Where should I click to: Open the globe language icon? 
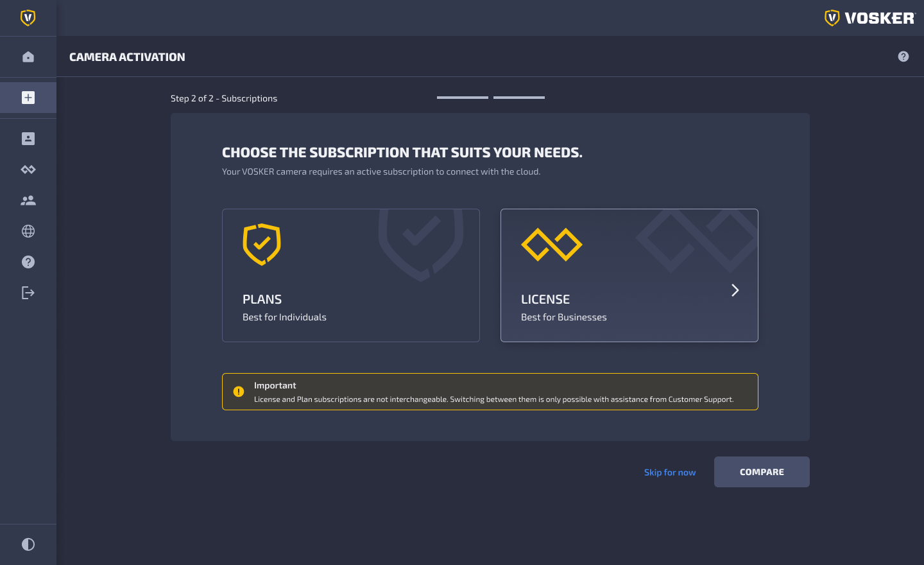tap(28, 231)
